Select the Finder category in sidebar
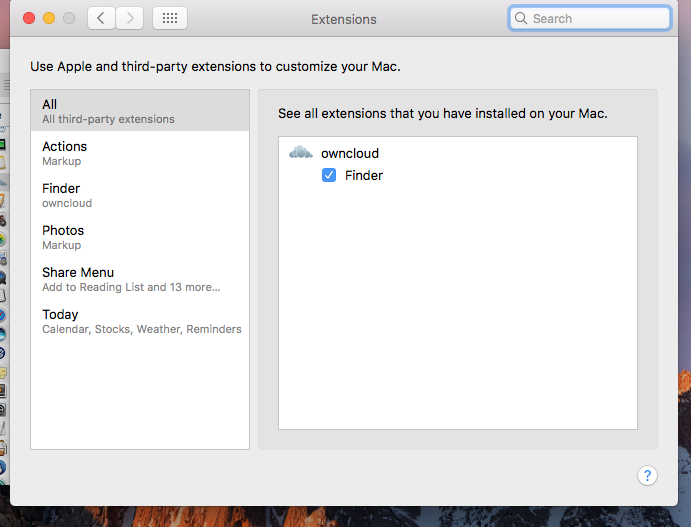691x527 pixels. pos(140,195)
